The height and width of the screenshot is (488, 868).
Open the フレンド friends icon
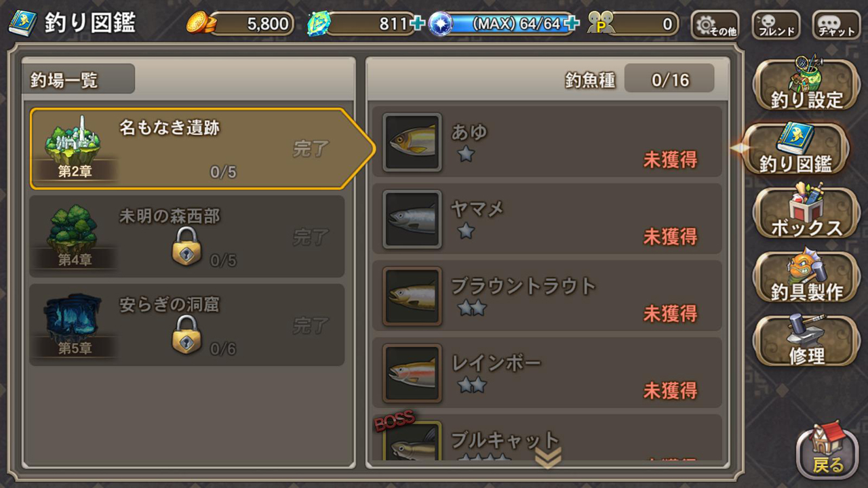click(x=776, y=25)
